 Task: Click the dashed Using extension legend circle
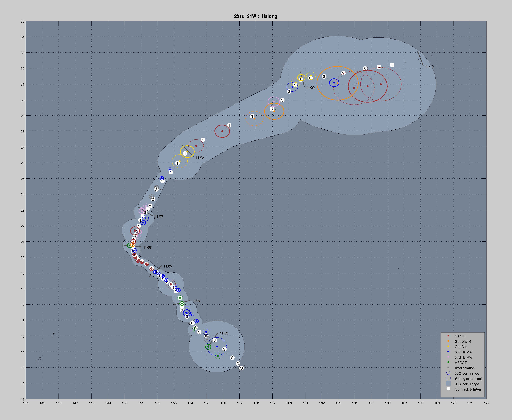(448, 378)
